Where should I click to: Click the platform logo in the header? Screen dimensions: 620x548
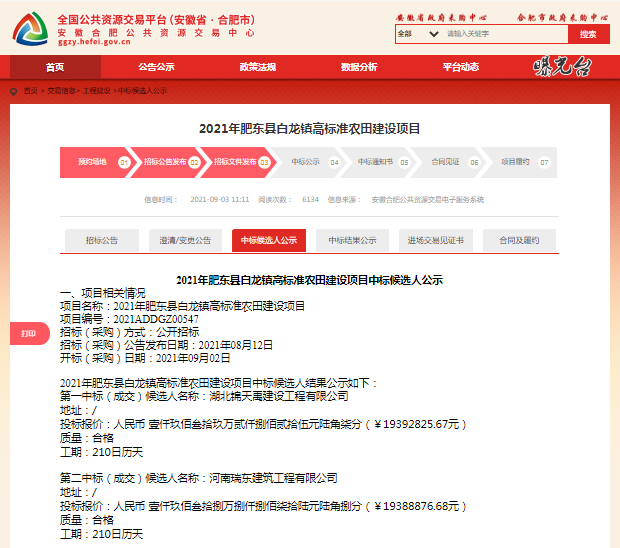30,29
